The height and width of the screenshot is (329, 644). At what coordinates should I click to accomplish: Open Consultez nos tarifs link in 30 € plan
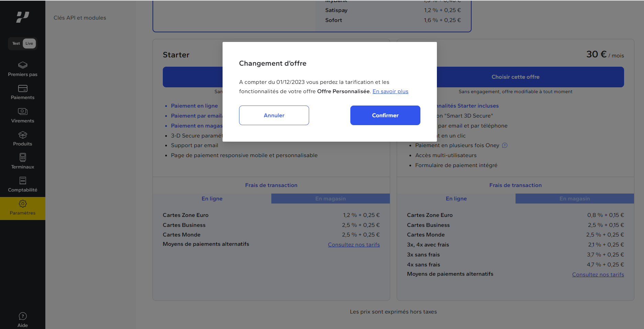coord(598,275)
